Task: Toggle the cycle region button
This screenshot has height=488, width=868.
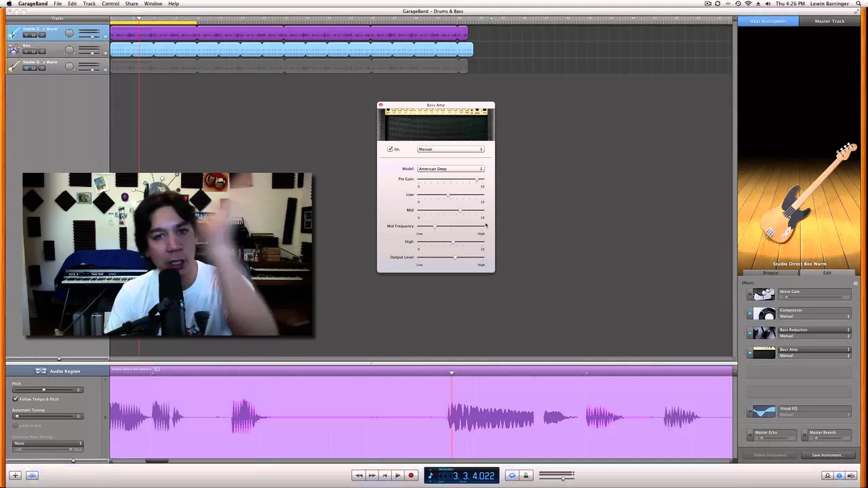Action: [512, 476]
